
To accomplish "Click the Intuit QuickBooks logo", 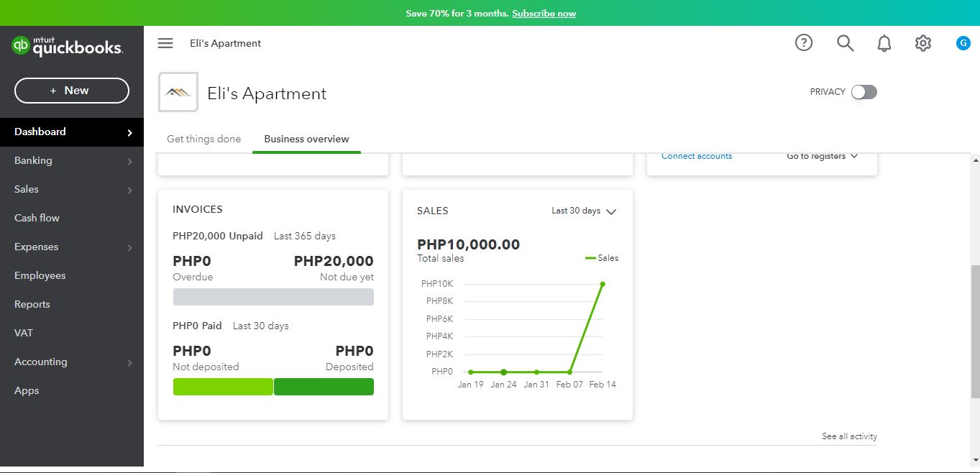I will (68, 46).
